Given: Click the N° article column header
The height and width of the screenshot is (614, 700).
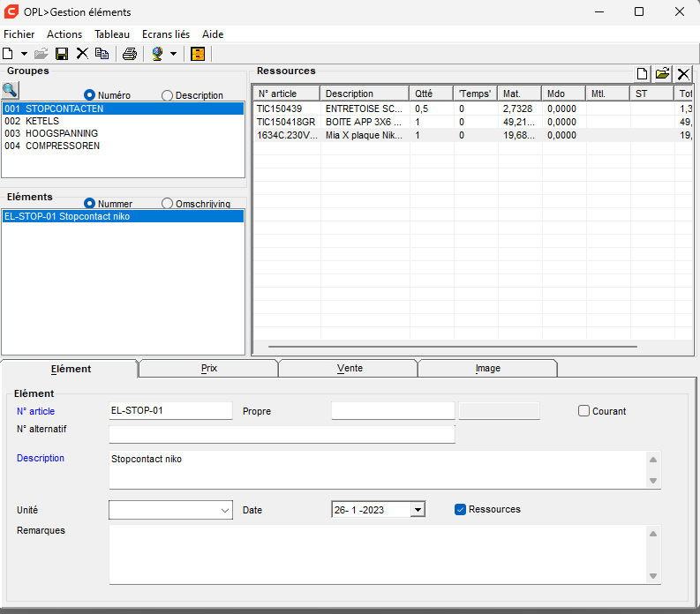Looking at the screenshot, I should click(287, 94).
